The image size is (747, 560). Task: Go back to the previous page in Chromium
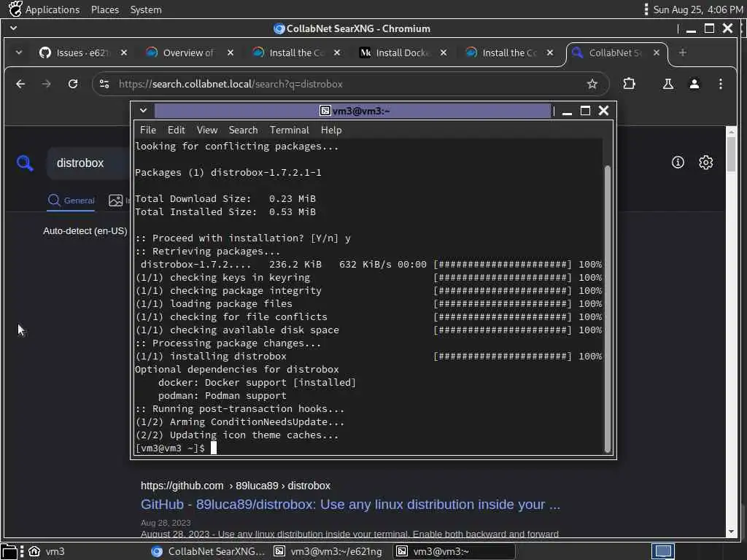20,84
